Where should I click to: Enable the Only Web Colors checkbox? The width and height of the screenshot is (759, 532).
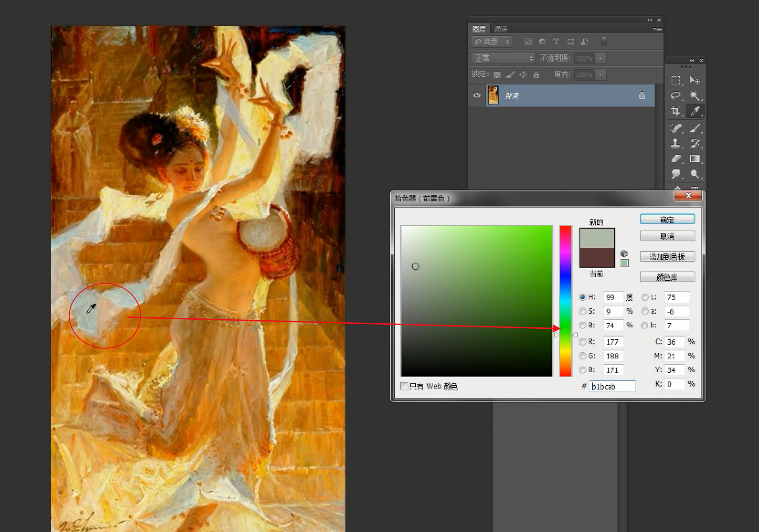pos(404,386)
